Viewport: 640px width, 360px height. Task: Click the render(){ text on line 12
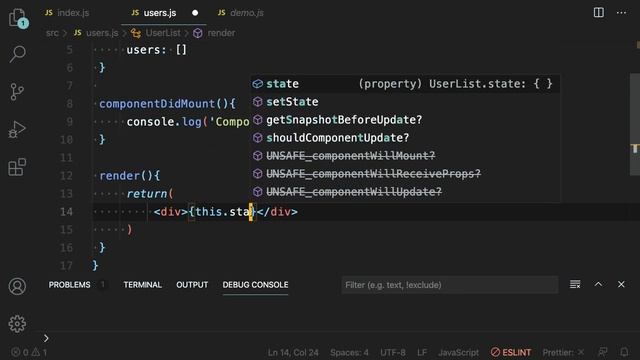130,176
